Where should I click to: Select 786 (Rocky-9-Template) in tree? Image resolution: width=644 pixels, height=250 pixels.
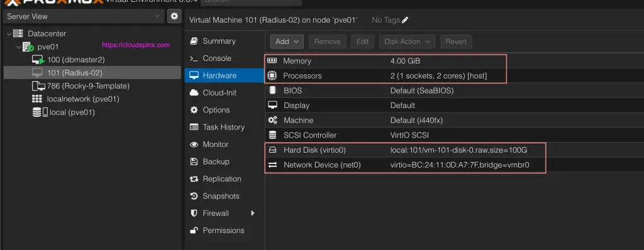click(92, 86)
